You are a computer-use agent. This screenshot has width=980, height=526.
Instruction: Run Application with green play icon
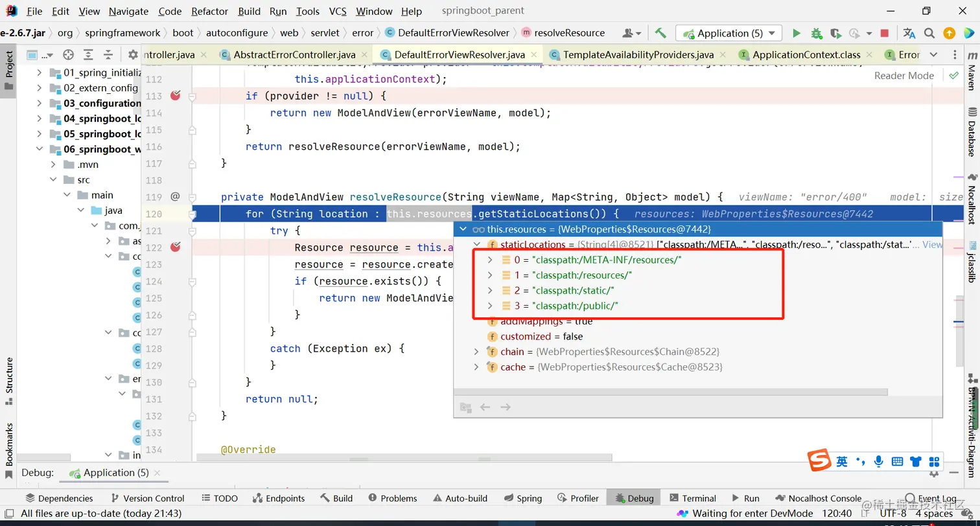797,33
